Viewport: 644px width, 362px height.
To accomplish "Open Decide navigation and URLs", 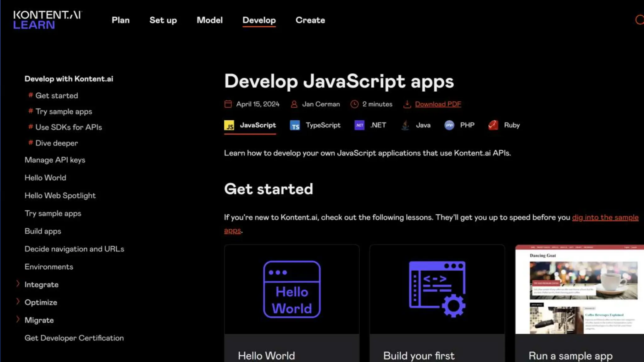I will click(75, 249).
